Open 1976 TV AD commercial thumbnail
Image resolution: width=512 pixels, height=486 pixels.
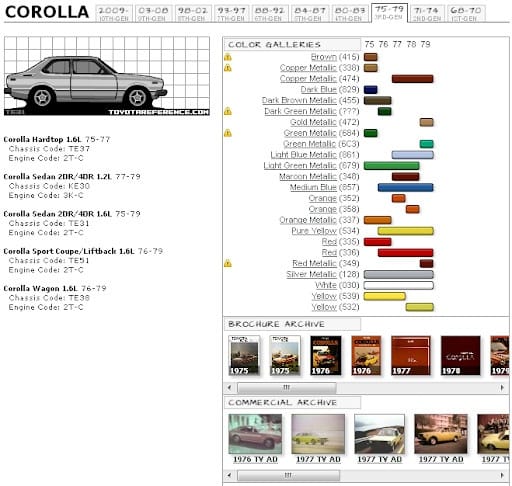pyautogui.click(x=255, y=434)
